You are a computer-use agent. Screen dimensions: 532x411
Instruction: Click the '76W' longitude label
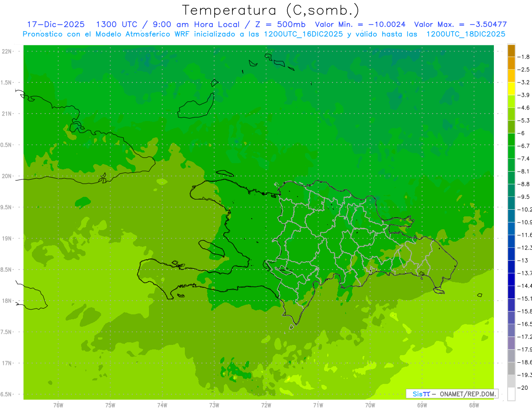(x=58, y=405)
